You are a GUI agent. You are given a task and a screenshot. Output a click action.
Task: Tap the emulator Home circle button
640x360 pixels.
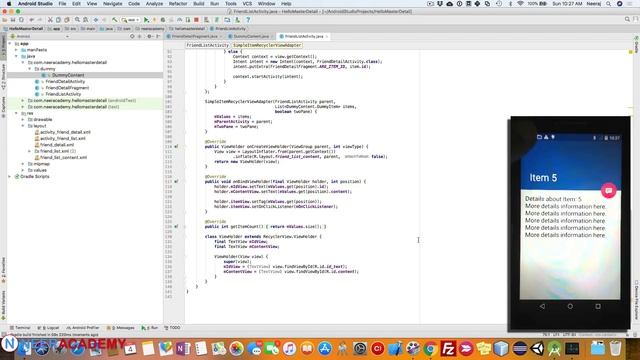tap(570, 306)
